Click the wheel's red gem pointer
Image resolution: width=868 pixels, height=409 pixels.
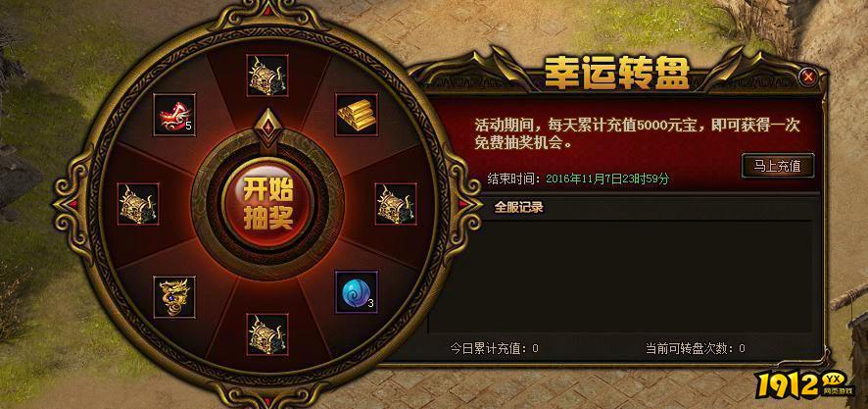click(268, 127)
